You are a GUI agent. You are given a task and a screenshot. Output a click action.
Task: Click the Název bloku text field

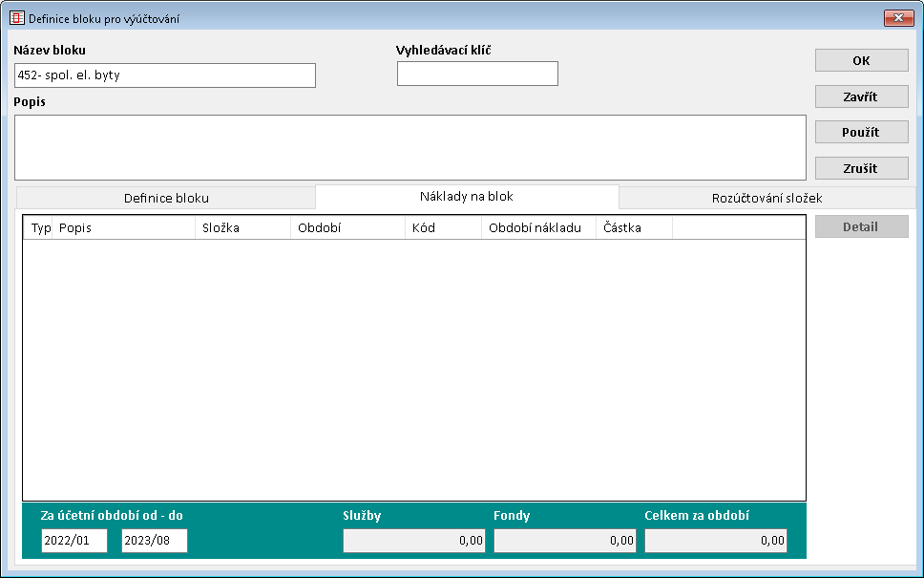(x=164, y=75)
